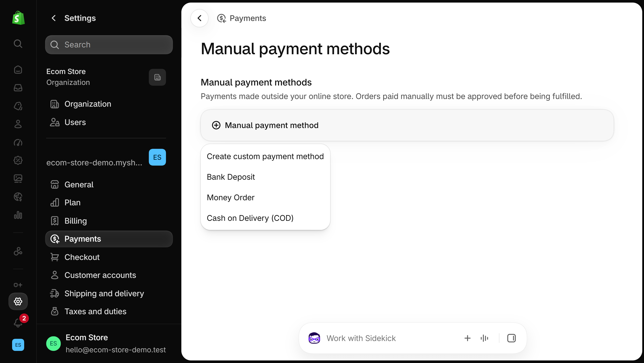This screenshot has height=363, width=644.
Task: Open Settings gear icon in left rail
Action: (x=18, y=301)
